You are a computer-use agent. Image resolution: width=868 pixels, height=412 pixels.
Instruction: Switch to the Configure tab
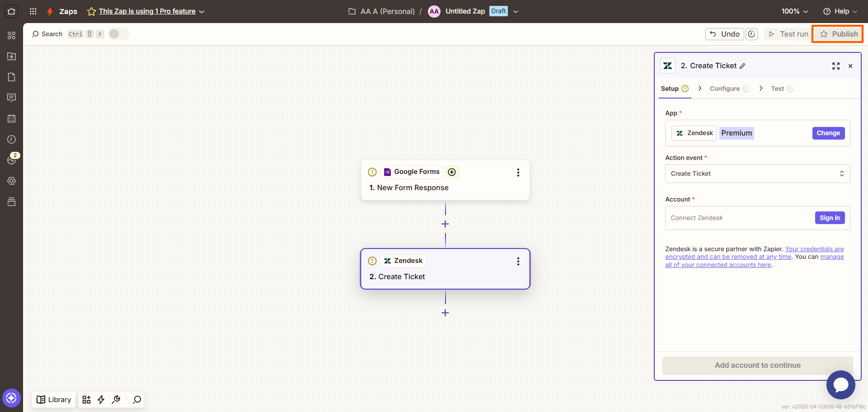729,89
